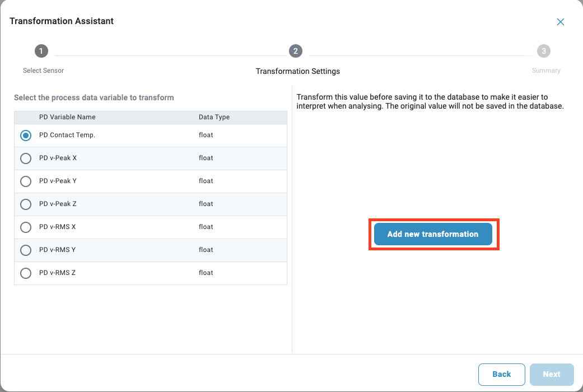
Task: Click the Data Type column header
Action: point(214,117)
